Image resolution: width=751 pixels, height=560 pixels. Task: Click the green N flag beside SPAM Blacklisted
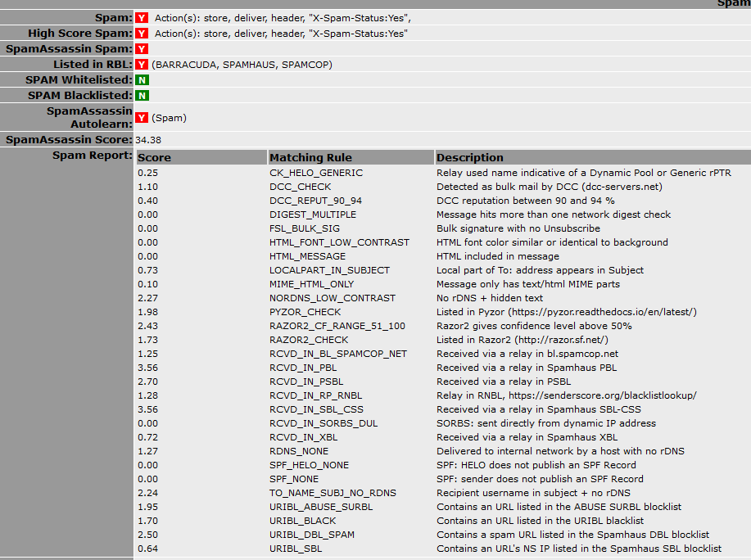click(x=142, y=96)
